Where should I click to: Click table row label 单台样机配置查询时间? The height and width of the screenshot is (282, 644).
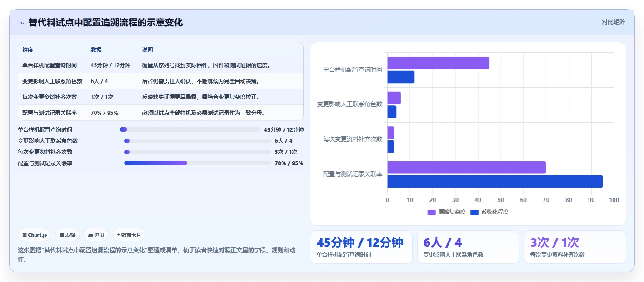50,65
